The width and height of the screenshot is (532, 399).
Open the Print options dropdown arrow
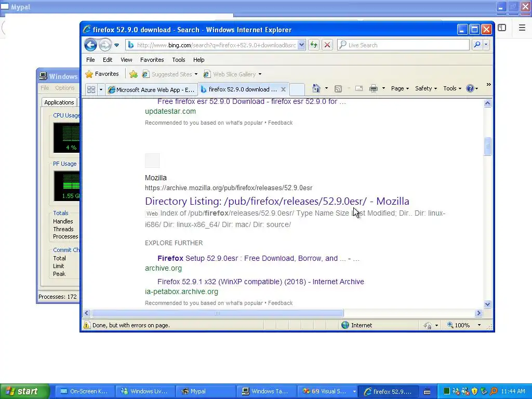(383, 88)
